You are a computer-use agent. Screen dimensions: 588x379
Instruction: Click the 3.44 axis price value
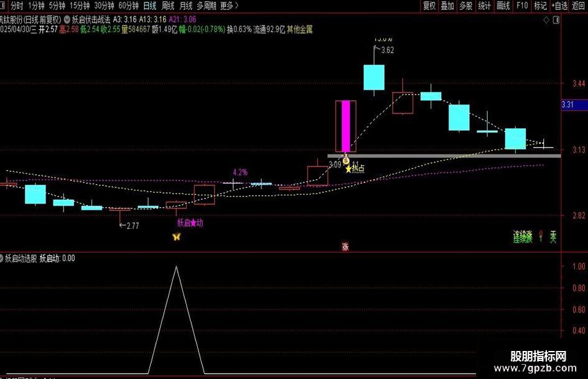point(579,83)
